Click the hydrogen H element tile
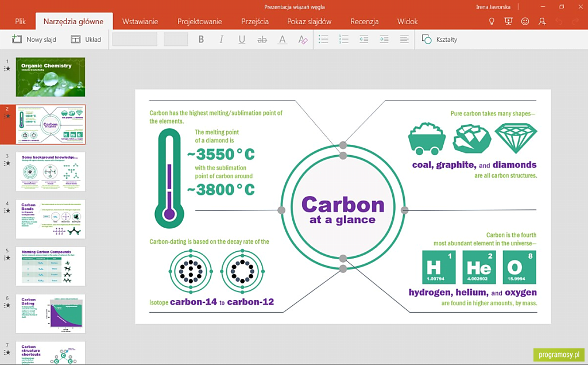 tap(439, 267)
